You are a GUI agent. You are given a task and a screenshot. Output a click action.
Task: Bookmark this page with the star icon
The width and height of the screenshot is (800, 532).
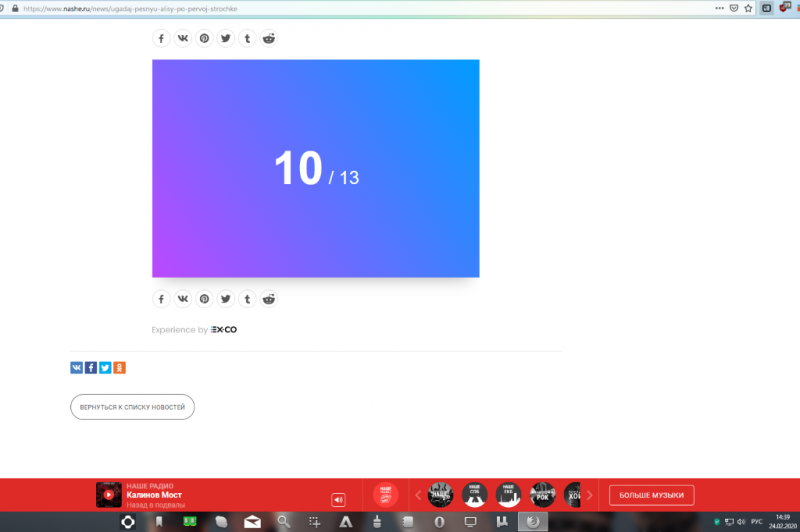tap(748, 8)
